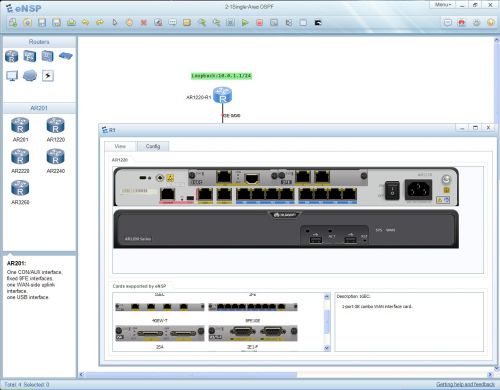Click the red Huawei website icon
The width and height of the screenshot is (500, 390).
462,23
